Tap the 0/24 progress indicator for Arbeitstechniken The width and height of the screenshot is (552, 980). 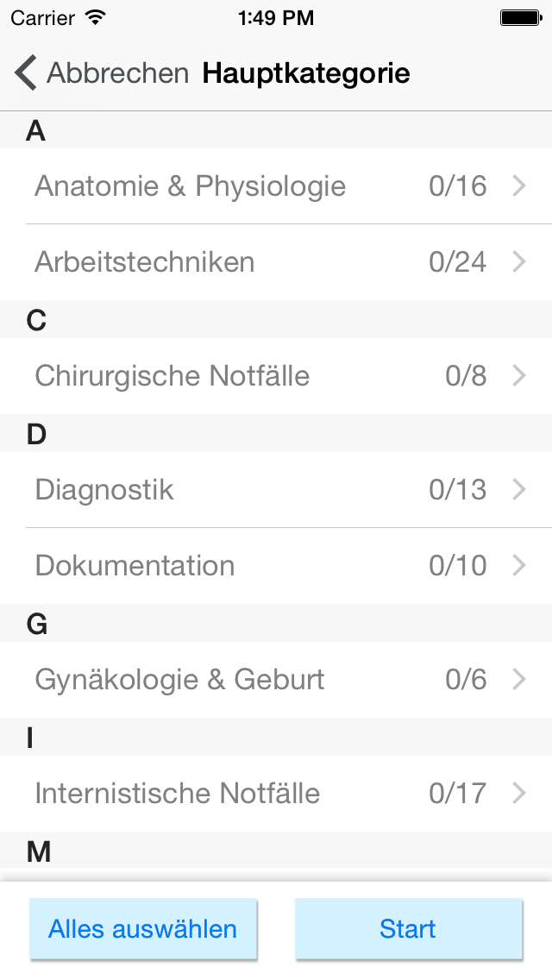click(x=459, y=261)
